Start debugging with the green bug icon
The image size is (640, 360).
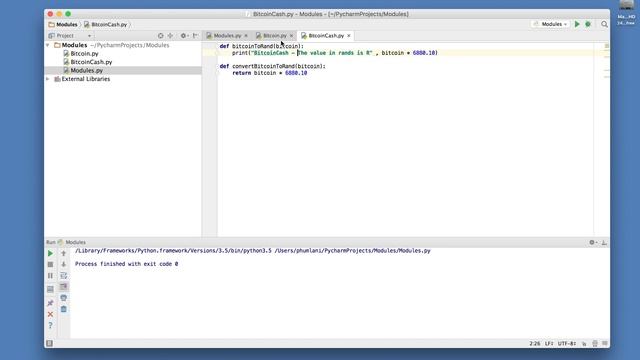click(x=588, y=24)
